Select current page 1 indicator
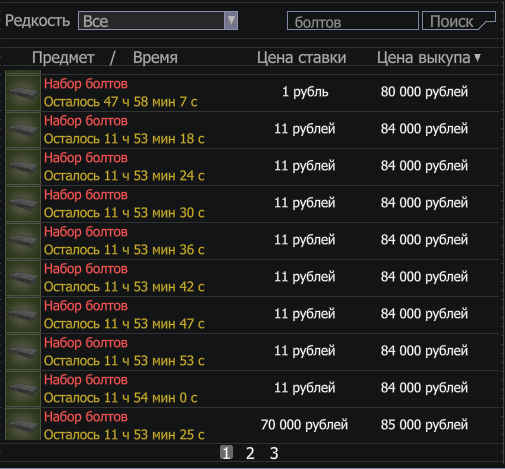Image resolution: width=505 pixels, height=469 pixels. point(226,453)
